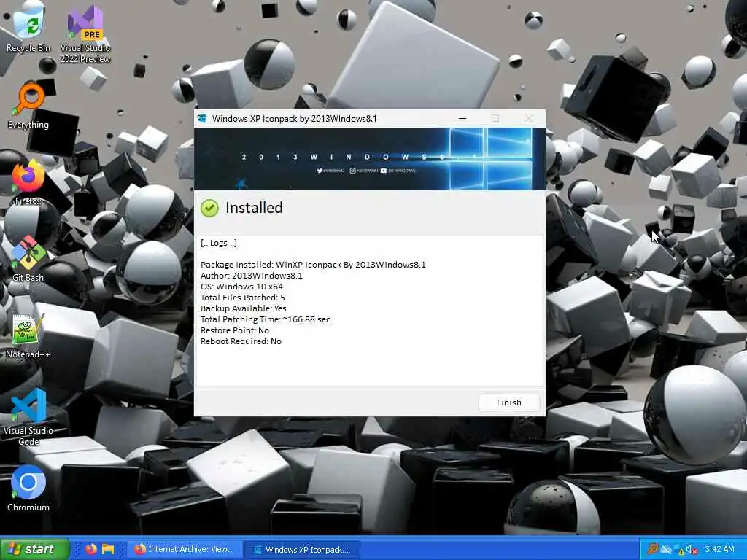Click 'Reboot Required: No' line
Viewport: 747px width, 560px height.
241,341
